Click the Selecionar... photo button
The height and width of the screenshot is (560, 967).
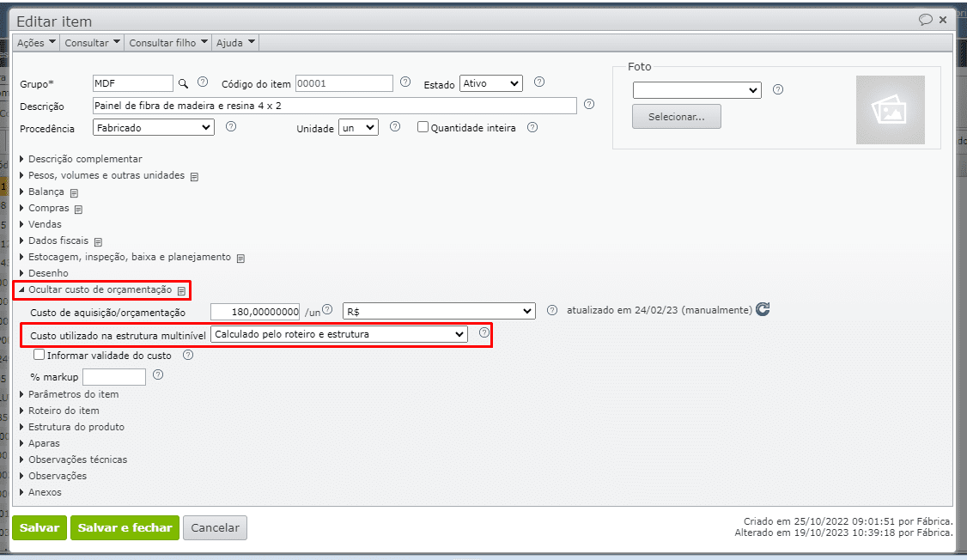677,117
